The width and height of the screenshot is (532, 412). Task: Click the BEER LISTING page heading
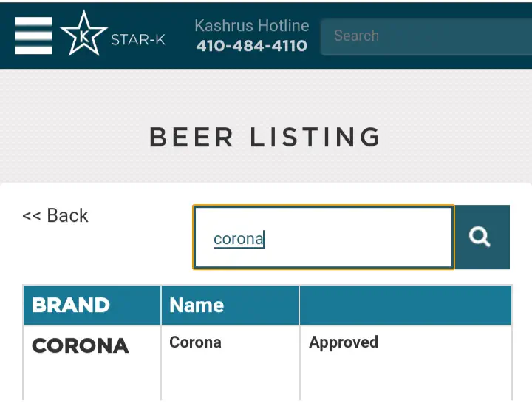(265, 138)
